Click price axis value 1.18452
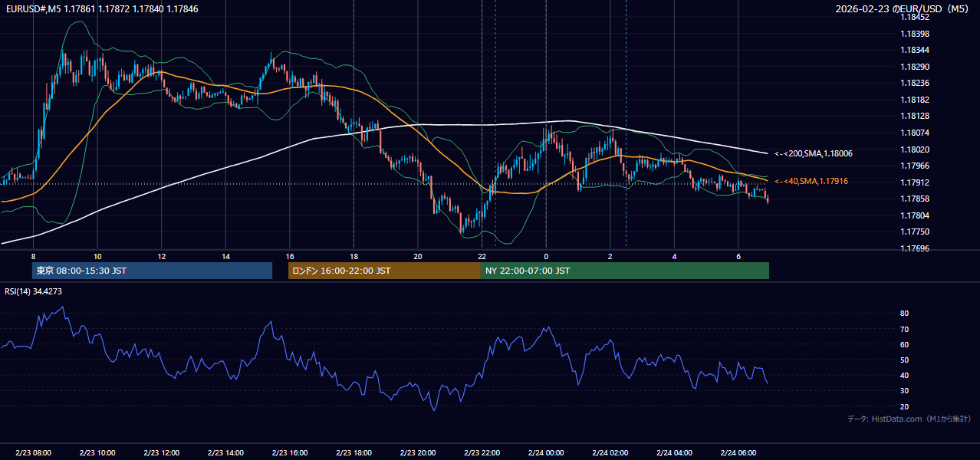 916,17
